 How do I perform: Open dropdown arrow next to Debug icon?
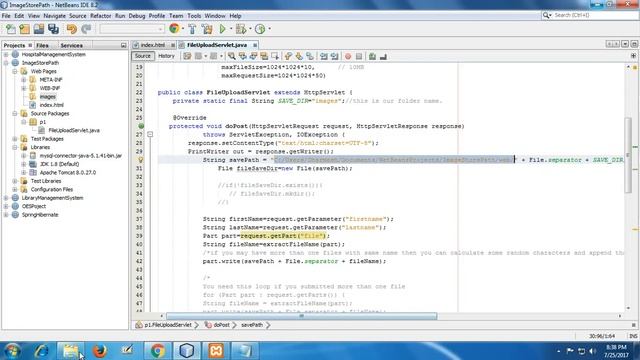[250, 29]
